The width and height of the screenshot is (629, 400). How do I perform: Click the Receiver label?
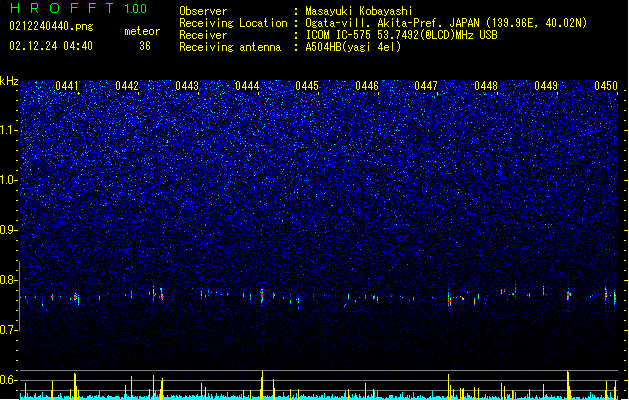203,35
